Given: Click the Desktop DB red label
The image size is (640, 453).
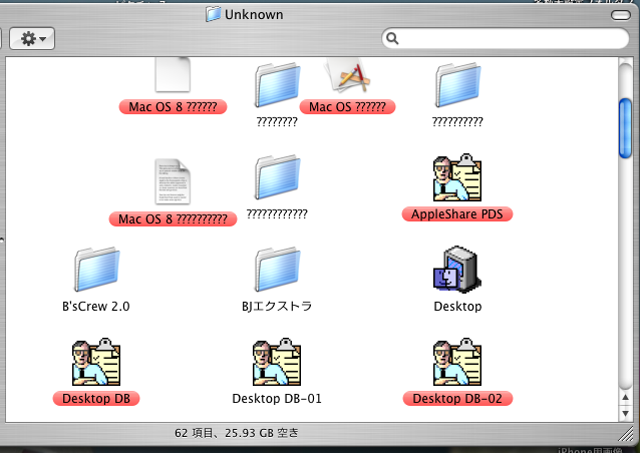Looking at the screenshot, I should [x=96, y=399].
